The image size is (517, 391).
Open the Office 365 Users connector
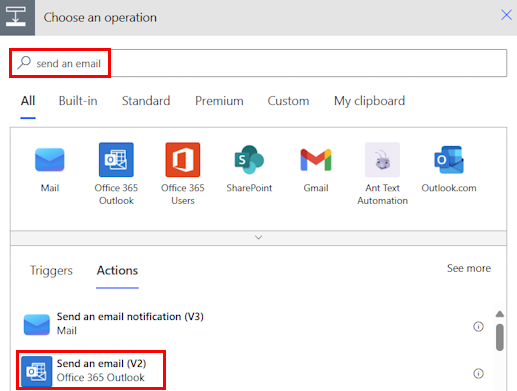point(183,160)
